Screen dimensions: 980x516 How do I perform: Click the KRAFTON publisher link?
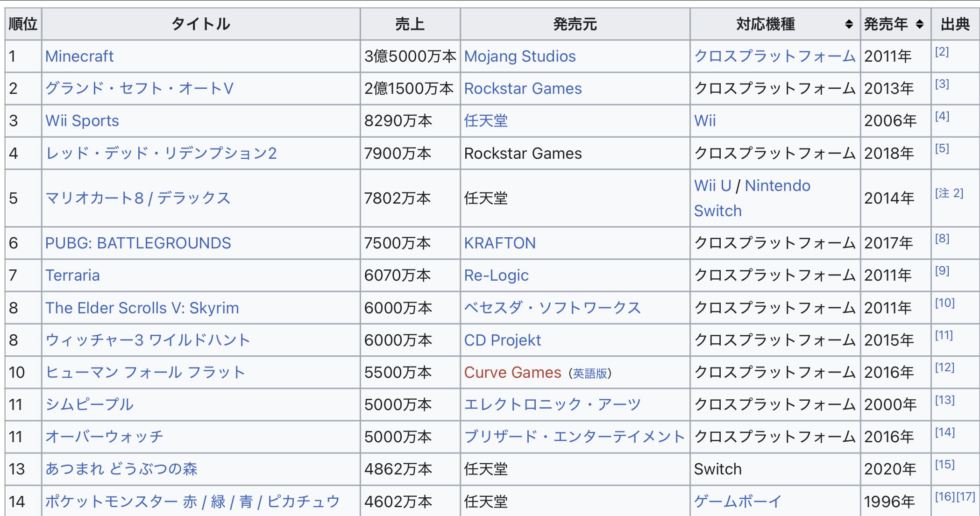(499, 243)
